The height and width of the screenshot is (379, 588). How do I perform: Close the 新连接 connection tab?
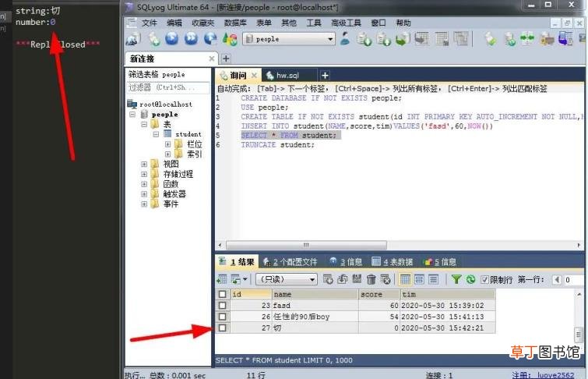(212, 58)
